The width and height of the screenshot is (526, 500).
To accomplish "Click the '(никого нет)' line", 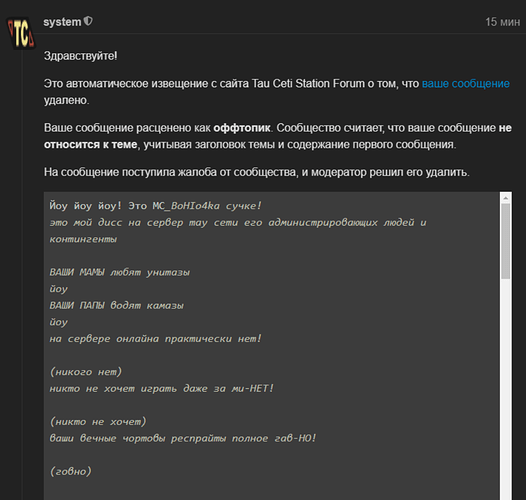I will pyautogui.click(x=86, y=372).
